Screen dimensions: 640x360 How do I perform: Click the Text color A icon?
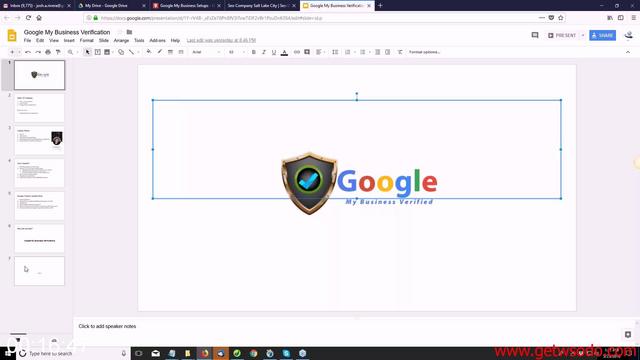tap(284, 52)
